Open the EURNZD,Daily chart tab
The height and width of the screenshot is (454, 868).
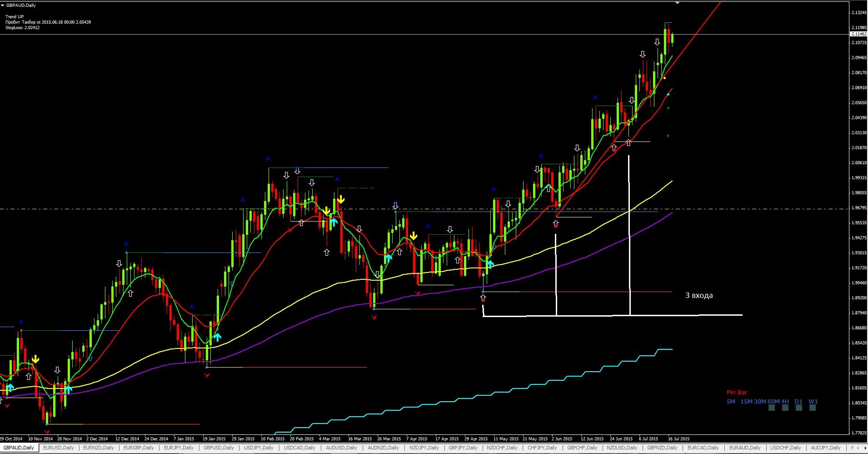(99, 448)
